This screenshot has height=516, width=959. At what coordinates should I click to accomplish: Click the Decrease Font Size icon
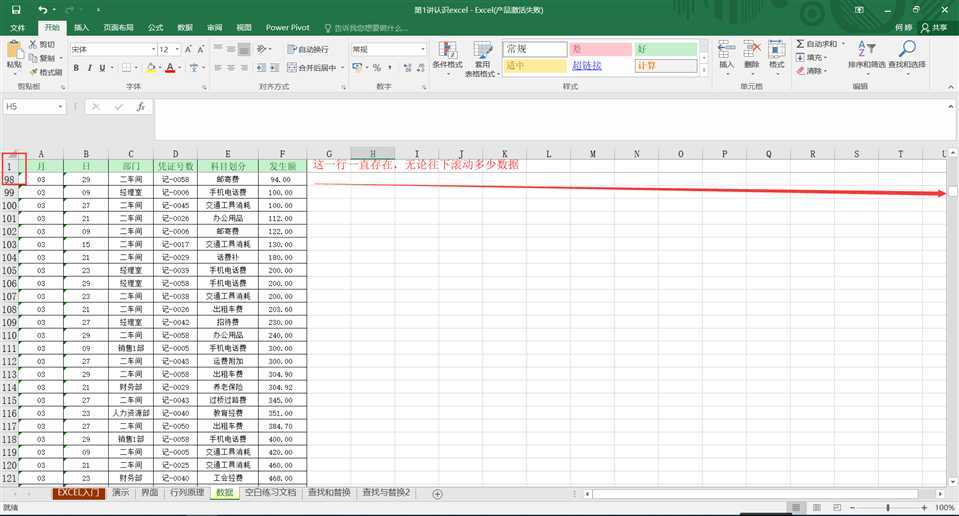tap(201, 49)
